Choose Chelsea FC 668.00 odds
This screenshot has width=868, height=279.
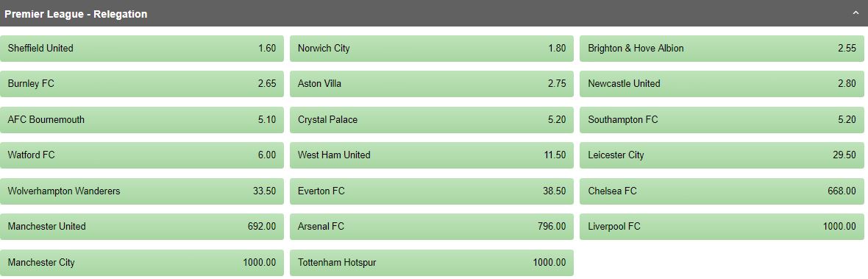pyautogui.click(x=722, y=191)
